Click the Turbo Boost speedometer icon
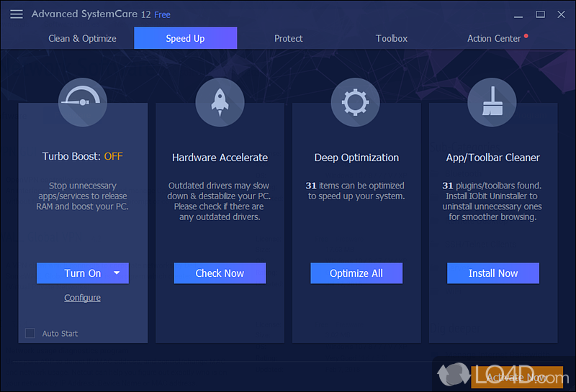The width and height of the screenshot is (576, 392). (83, 103)
